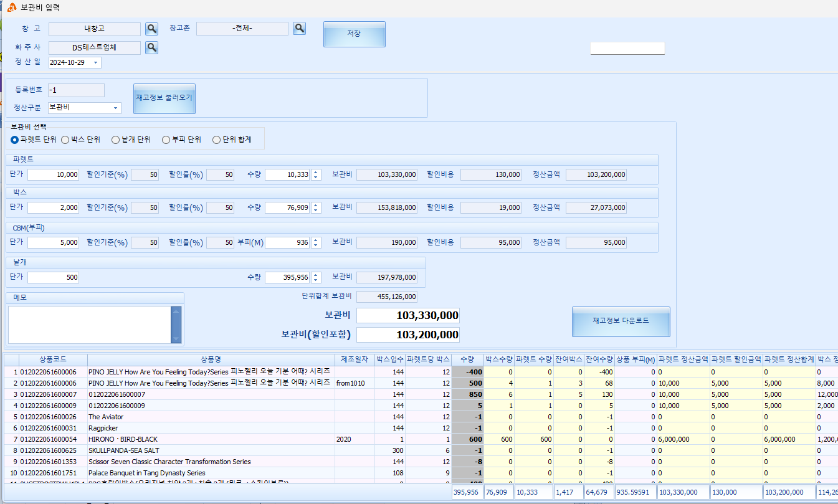Select the 부피 단위 radio button

(166, 140)
